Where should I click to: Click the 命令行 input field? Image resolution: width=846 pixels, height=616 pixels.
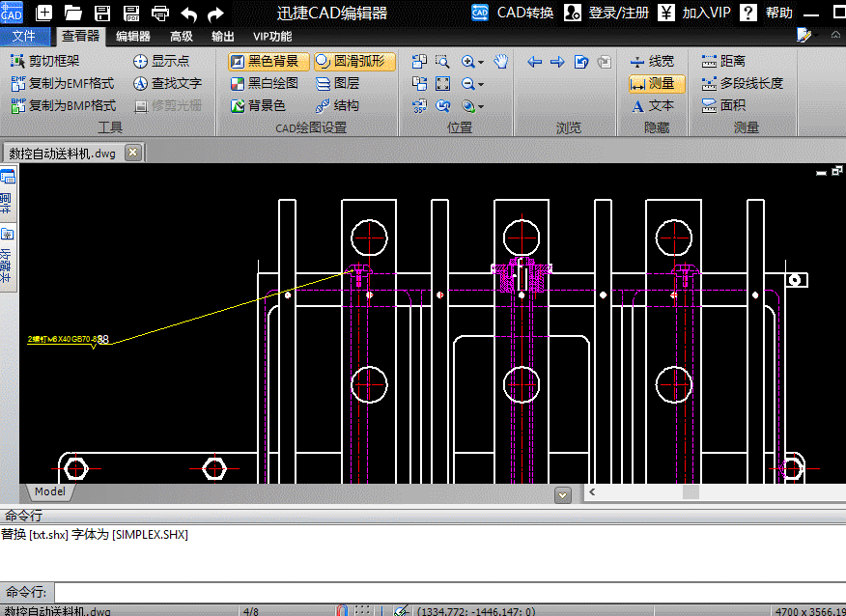click(x=450, y=592)
